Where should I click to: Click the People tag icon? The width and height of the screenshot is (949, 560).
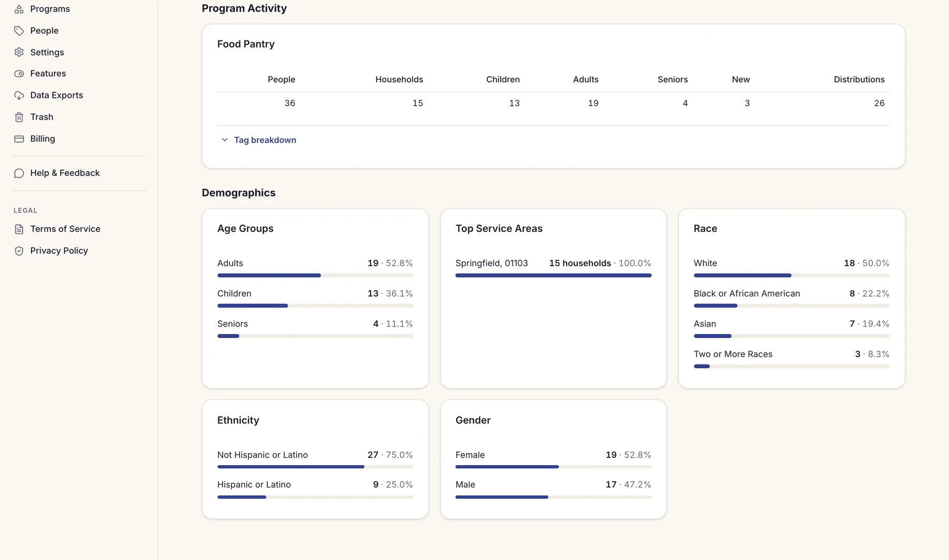coord(19,31)
